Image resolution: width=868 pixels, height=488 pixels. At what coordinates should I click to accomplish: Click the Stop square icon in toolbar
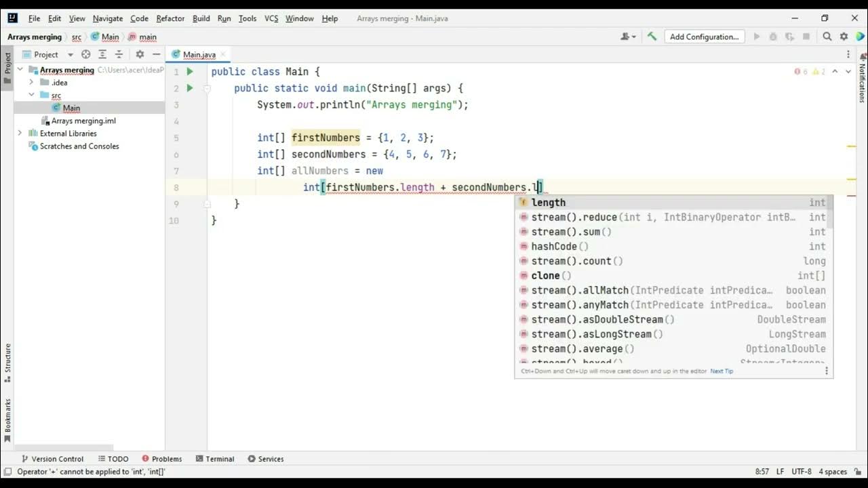pos(808,37)
